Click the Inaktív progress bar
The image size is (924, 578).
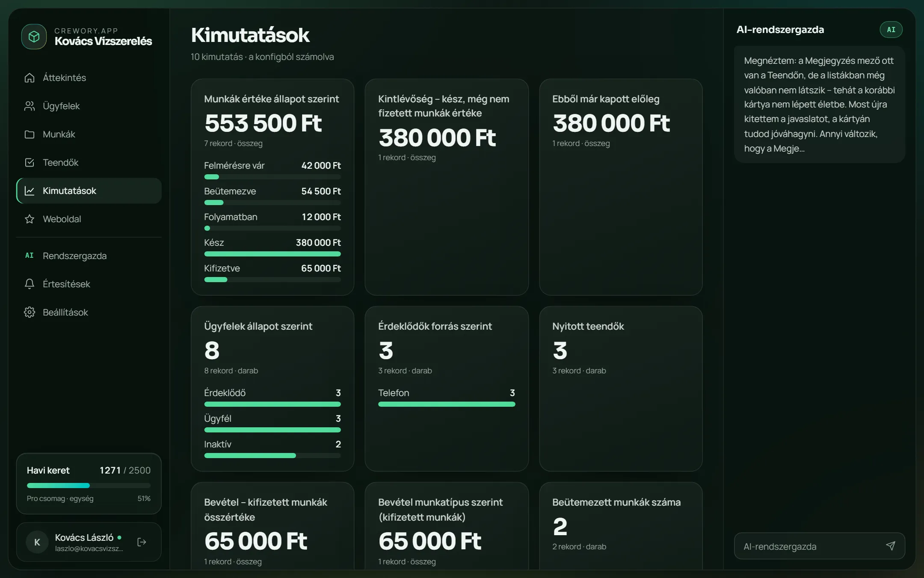pyautogui.click(x=272, y=456)
